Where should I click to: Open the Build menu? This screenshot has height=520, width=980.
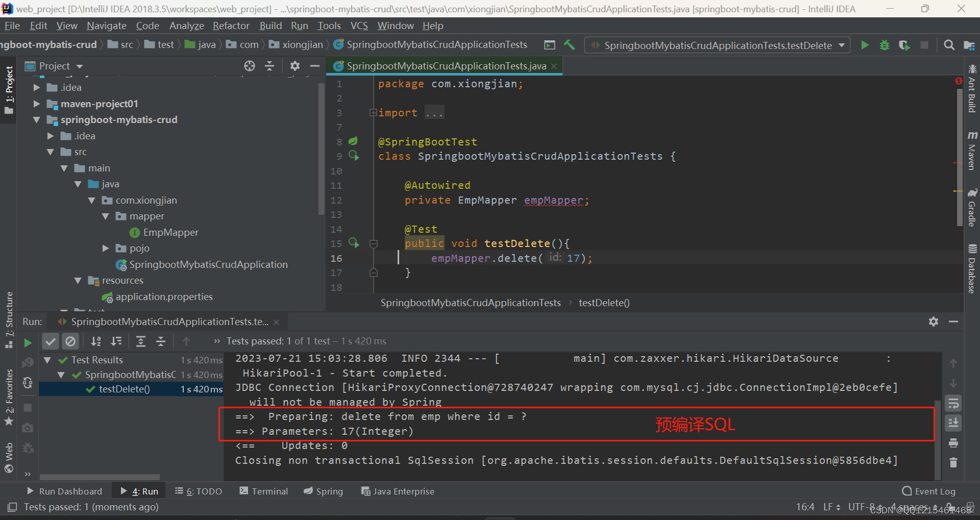[x=271, y=26]
